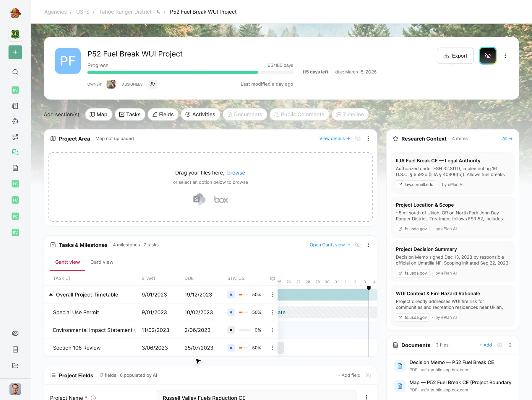Viewport: 532px width, 400px height.
Task: Toggle status dot for Special Use Permit
Action: [231, 312]
